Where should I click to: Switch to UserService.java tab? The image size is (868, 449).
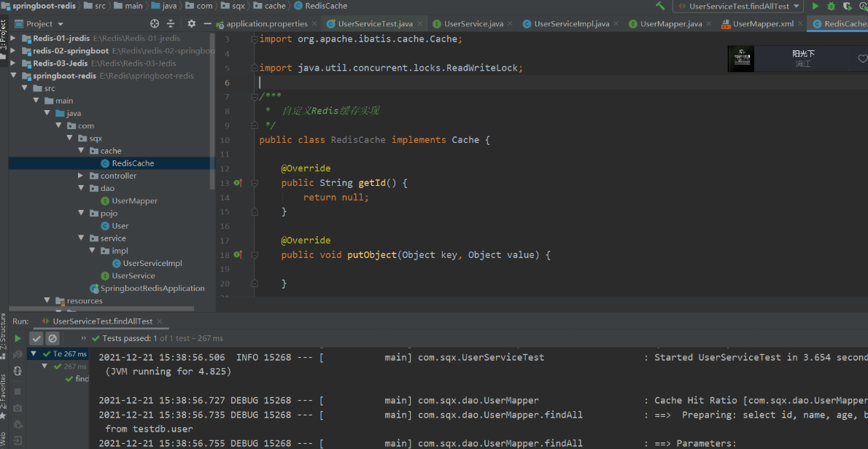[473, 24]
